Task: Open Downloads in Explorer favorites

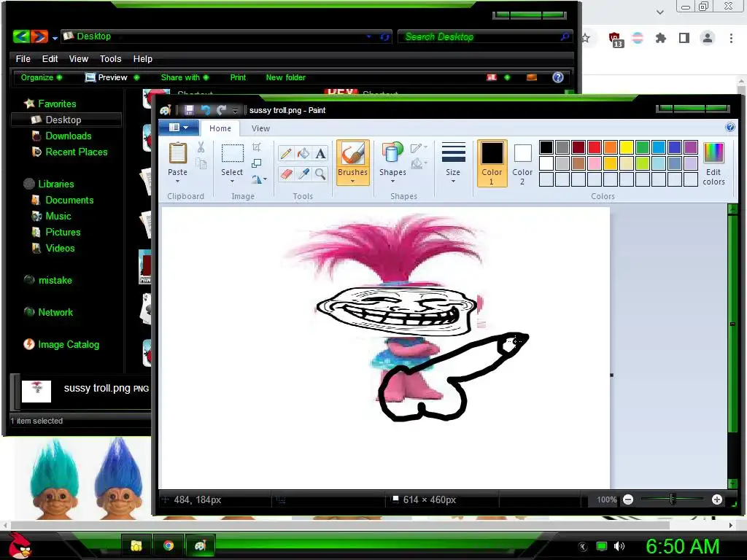Action: (x=68, y=136)
